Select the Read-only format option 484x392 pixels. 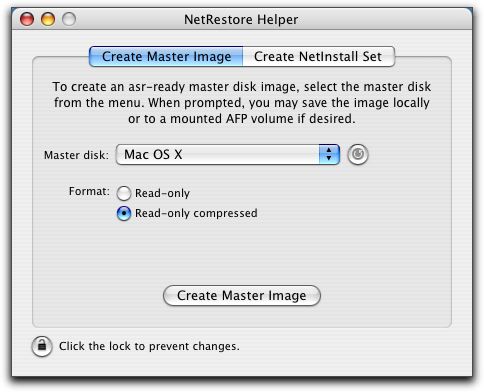tap(124, 193)
